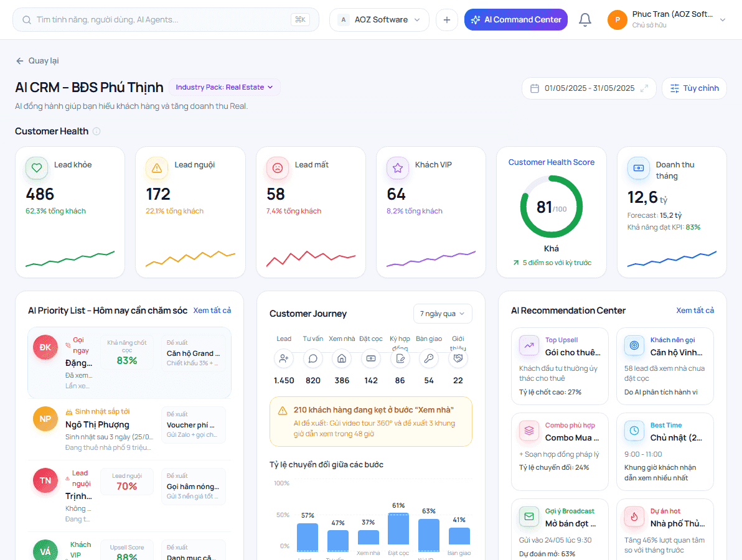Click the Mở bán đợt broadcast title

click(571, 523)
